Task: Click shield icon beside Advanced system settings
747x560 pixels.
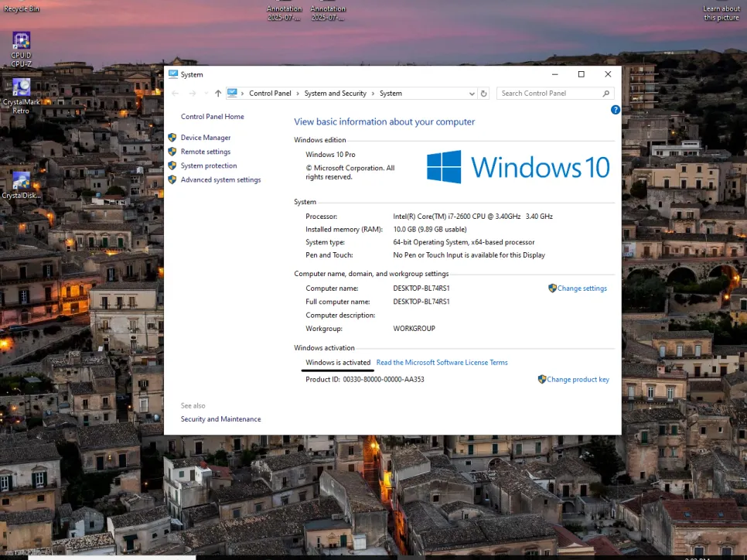Action: tap(172, 179)
